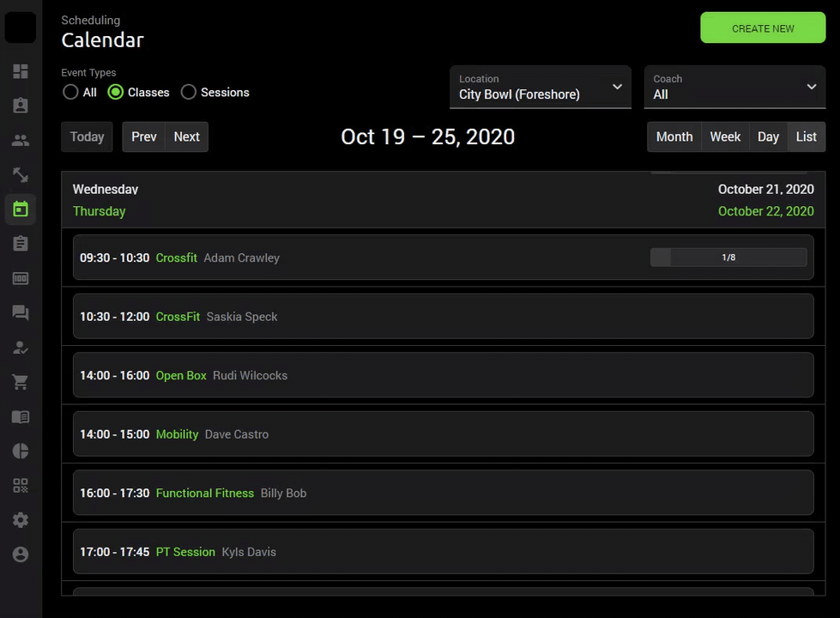Open the 14:00 Open Box class row

pyautogui.click(x=443, y=375)
